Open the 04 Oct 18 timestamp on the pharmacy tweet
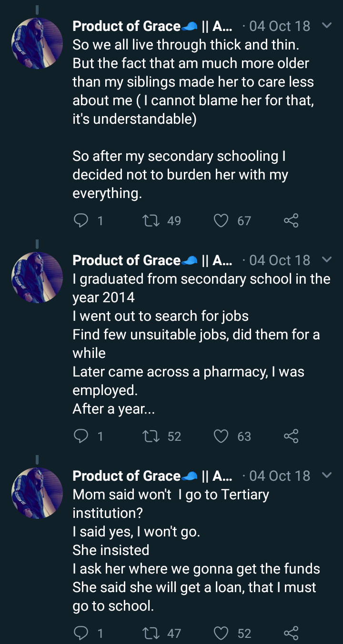Screen dimensions: 343x644 pyautogui.click(x=279, y=260)
